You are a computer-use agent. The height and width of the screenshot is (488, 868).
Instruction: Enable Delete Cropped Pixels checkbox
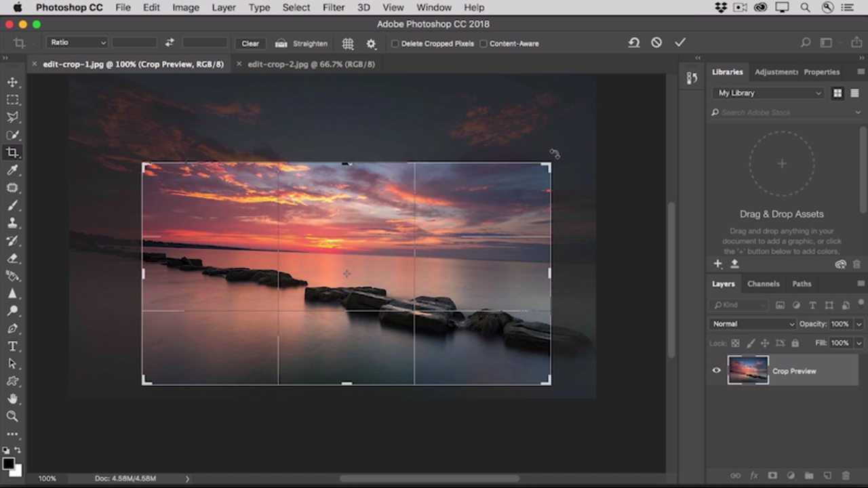[x=395, y=43]
